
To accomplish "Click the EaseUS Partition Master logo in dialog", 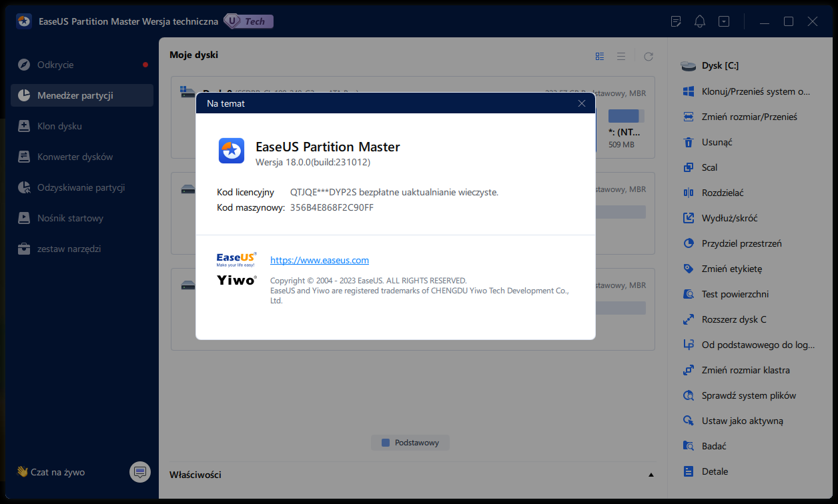I will click(232, 151).
